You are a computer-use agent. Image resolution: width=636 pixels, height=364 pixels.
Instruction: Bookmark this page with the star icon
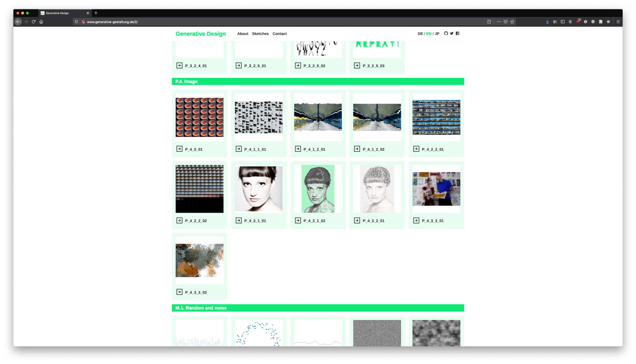tap(512, 22)
